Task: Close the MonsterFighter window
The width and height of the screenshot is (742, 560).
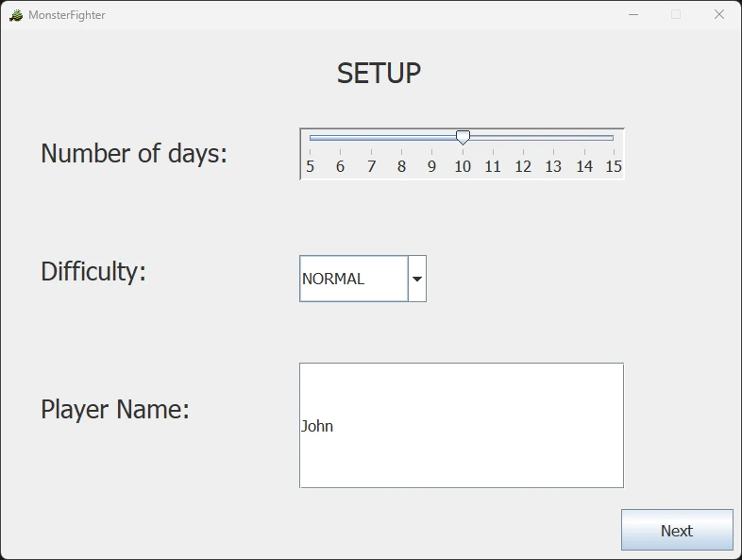Action: coord(718,15)
